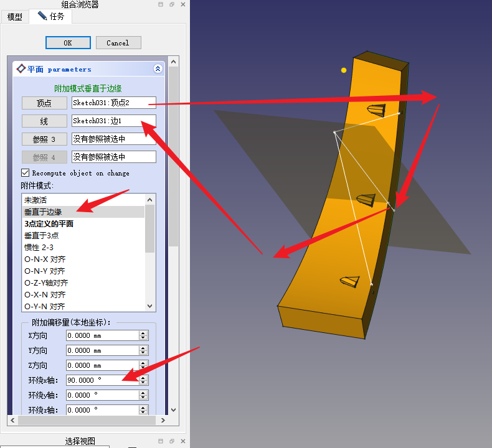Click the 参照 3 button
The width and height of the screenshot is (492, 448).
point(44,139)
